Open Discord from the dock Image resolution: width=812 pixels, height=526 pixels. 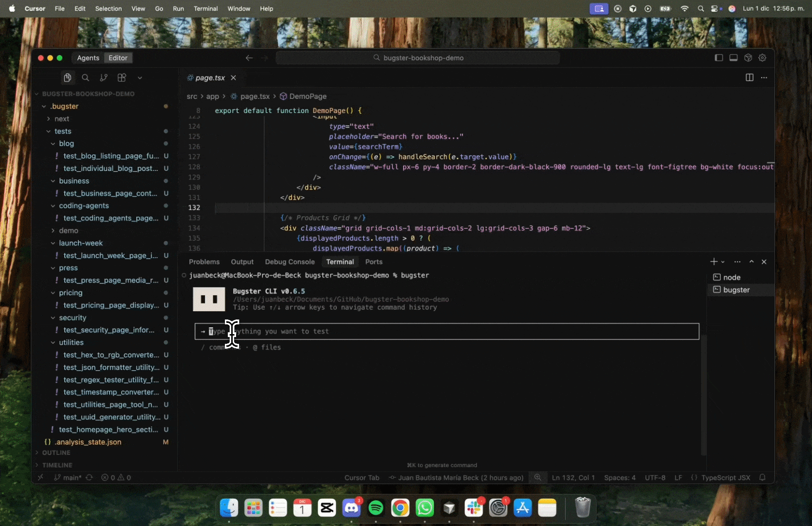[x=351, y=508]
